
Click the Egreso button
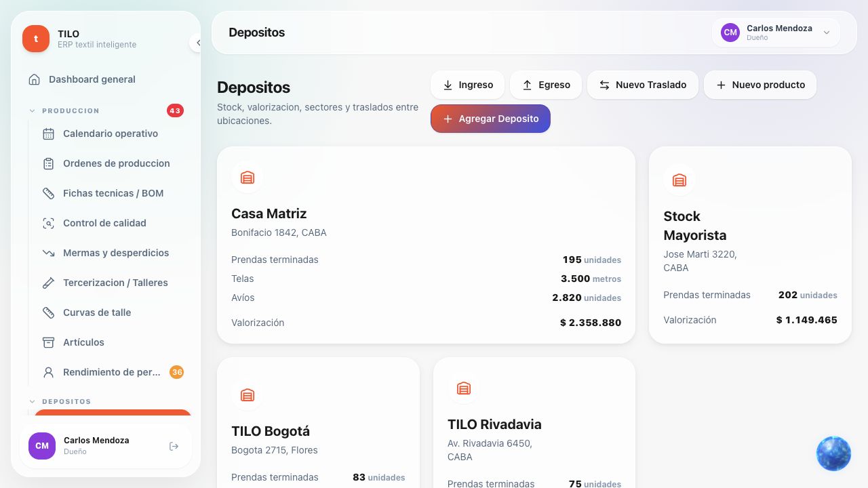pyautogui.click(x=546, y=85)
